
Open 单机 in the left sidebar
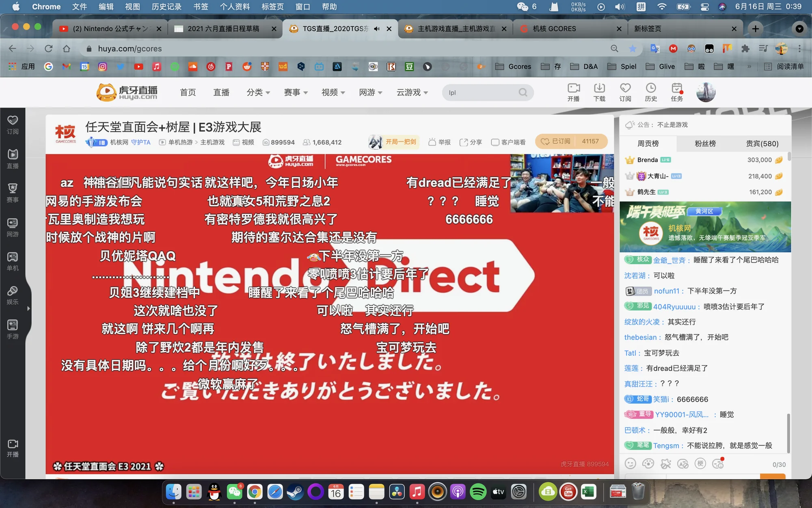pyautogui.click(x=13, y=261)
